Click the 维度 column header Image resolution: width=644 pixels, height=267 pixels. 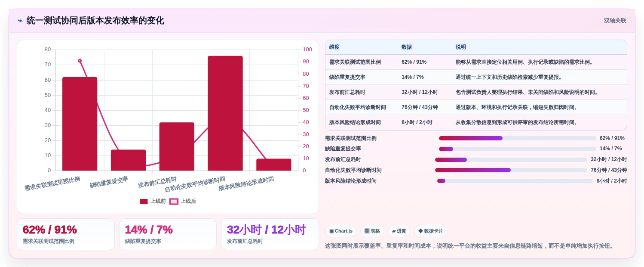(x=334, y=47)
